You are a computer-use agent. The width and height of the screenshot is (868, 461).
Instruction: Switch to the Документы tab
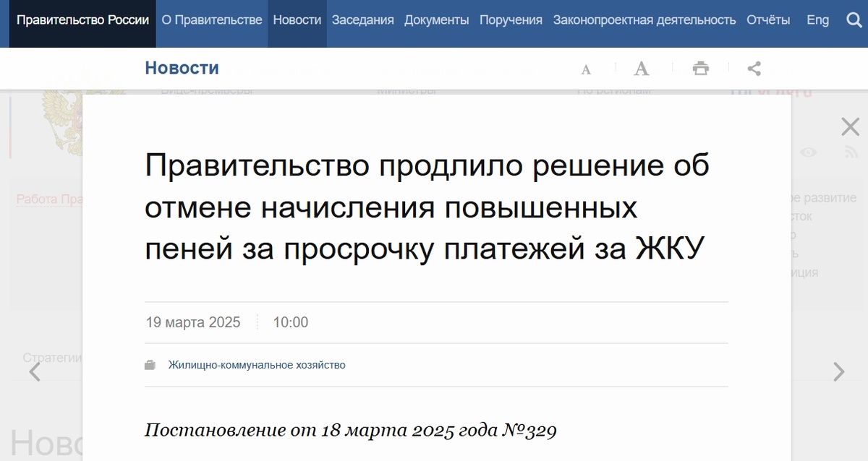[437, 20]
